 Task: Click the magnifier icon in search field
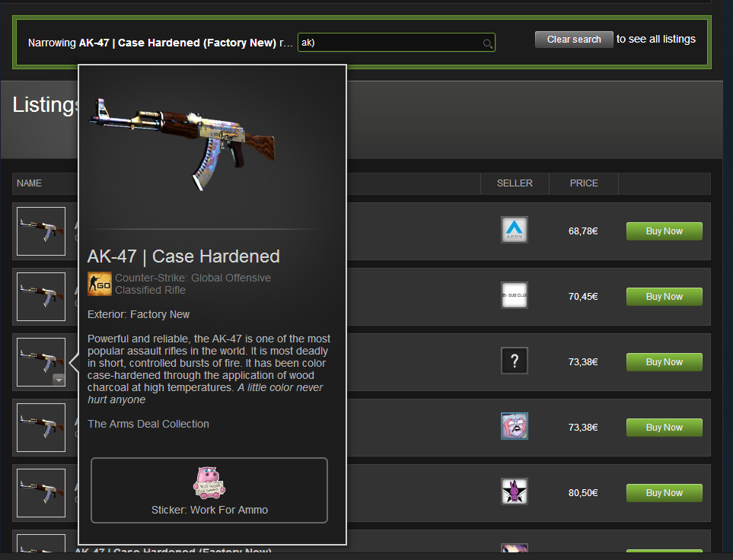488,43
